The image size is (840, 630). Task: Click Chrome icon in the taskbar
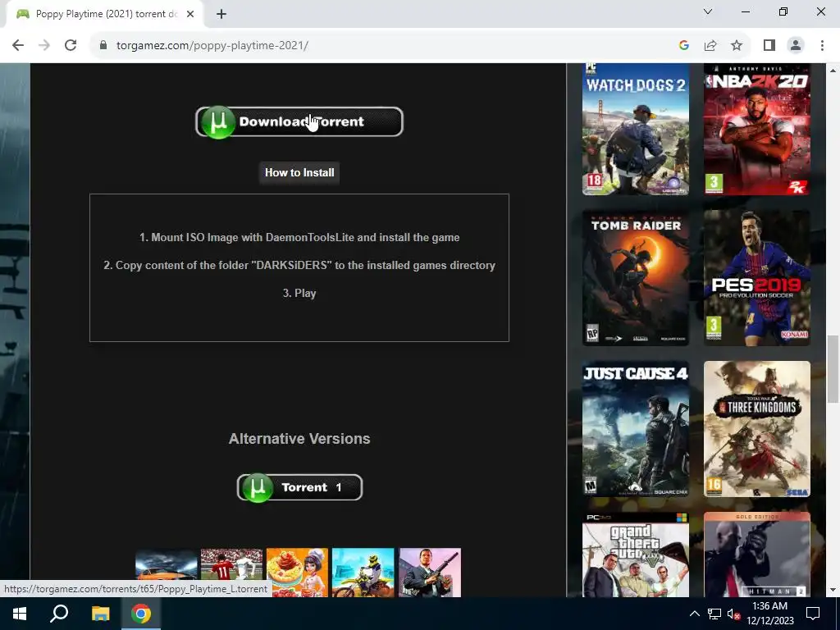141,614
